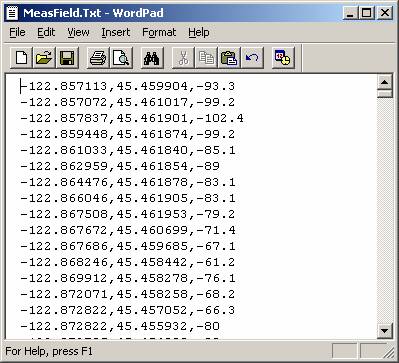The height and width of the screenshot is (363, 399).
Task: Click the Copy icon in the toolbar
Action: tap(206, 58)
